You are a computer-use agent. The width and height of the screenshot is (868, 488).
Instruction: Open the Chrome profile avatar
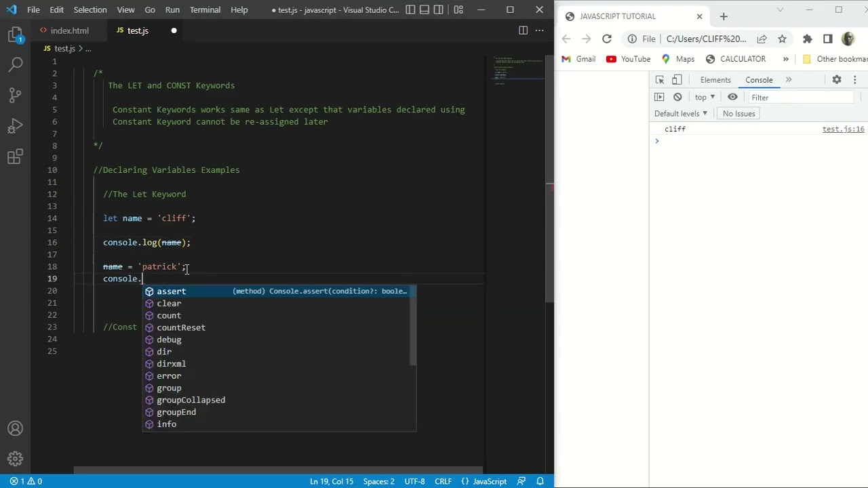pyautogui.click(x=848, y=39)
